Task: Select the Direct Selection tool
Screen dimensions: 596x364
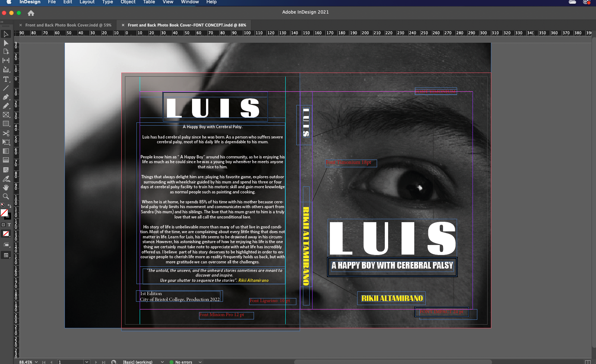Action: click(x=6, y=43)
